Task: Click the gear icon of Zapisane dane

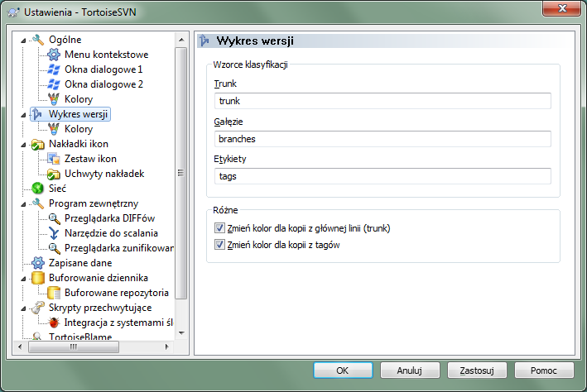Action: 38,263
